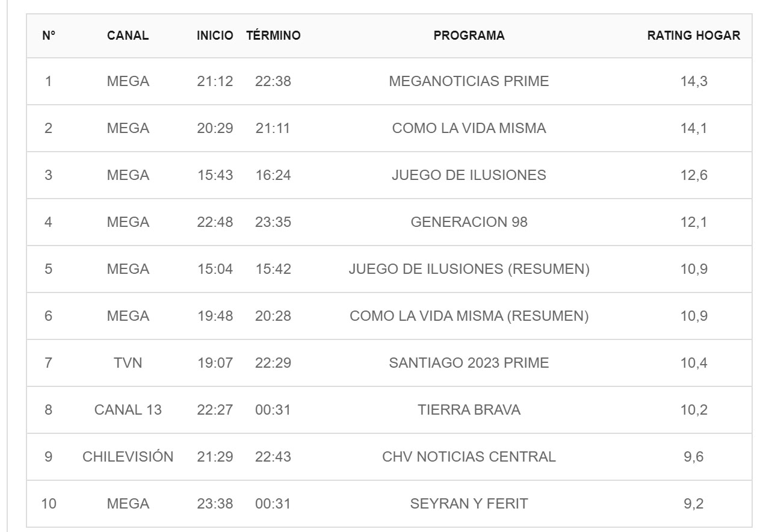Select the COMO LA VIDA MISMA cell in row 2
This screenshot has width=763, height=532.
(x=469, y=128)
